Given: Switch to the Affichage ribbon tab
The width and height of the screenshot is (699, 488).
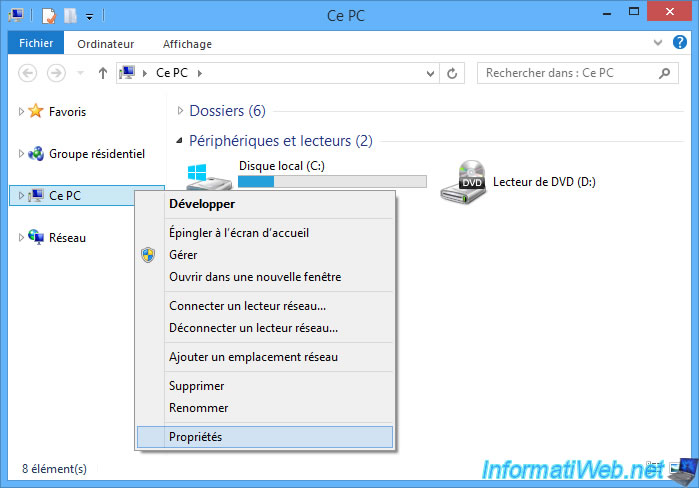Looking at the screenshot, I should click(x=187, y=44).
